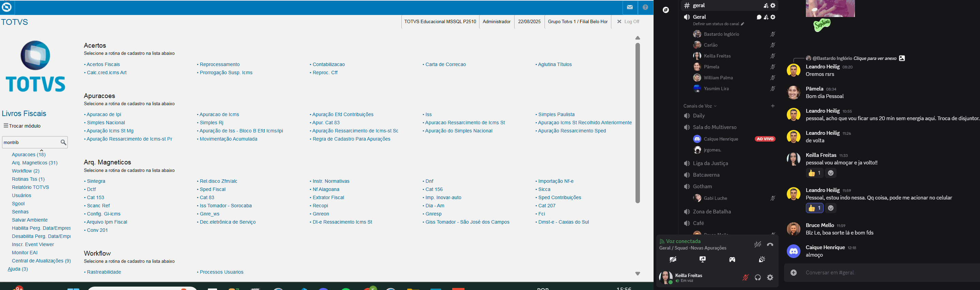This screenshot has height=290, width=980.
Task: Open Leandro Heilig's avatar on the "Oremos rsrs" message
Action: (x=794, y=70)
